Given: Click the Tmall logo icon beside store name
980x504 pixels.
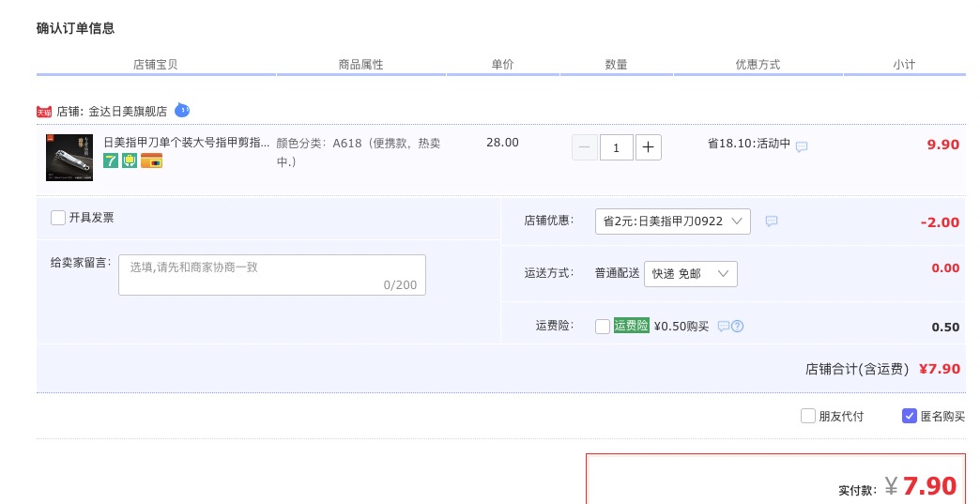Looking at the screenshot, I should coord(44,112).
